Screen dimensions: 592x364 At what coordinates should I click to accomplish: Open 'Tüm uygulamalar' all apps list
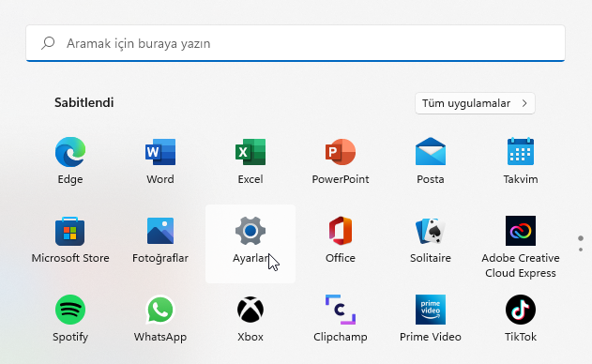point(475,103)
